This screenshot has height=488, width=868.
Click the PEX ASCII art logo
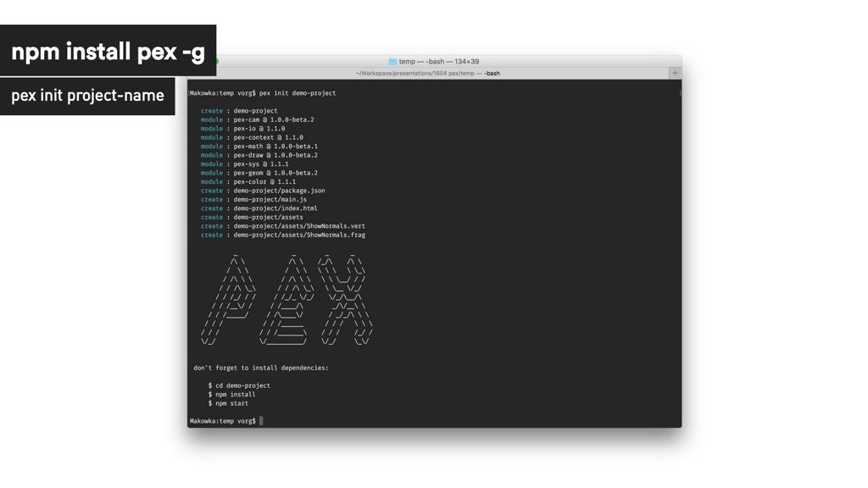pyautogui.click(x=287, y=301)
